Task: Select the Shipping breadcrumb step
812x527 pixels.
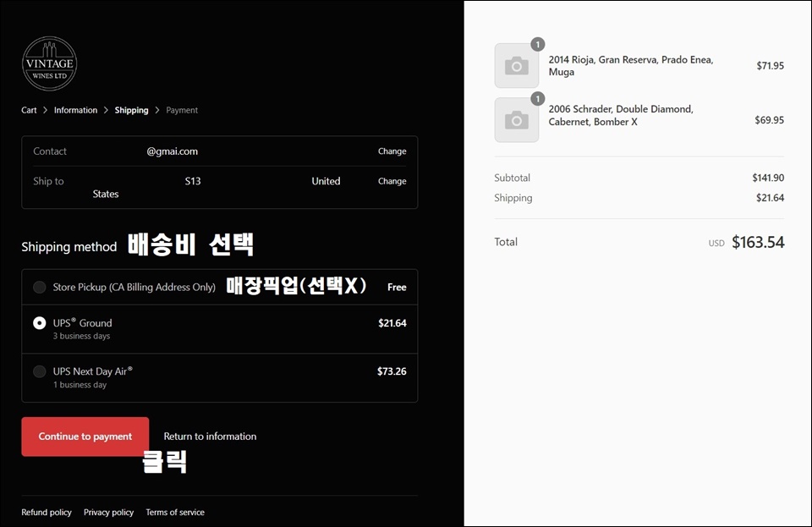Action: pyautogui.click(x=132, y=110)
